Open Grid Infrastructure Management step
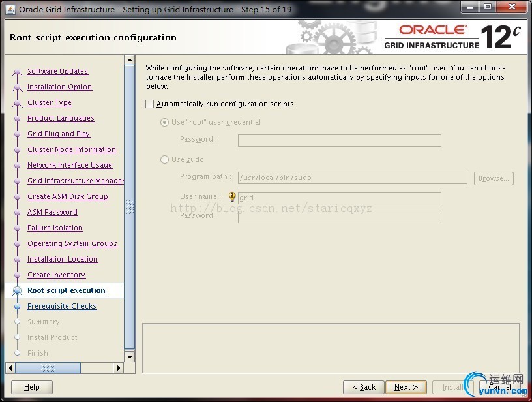532x402 pixels. point(76,181)
